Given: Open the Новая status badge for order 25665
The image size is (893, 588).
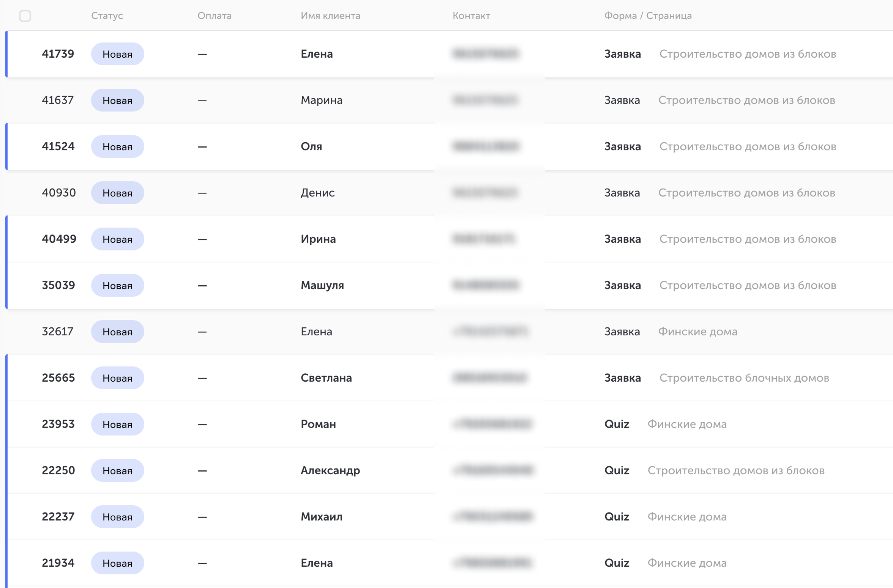Looking at the screenshot, I should pyautogui.click(x=117, y=378).
